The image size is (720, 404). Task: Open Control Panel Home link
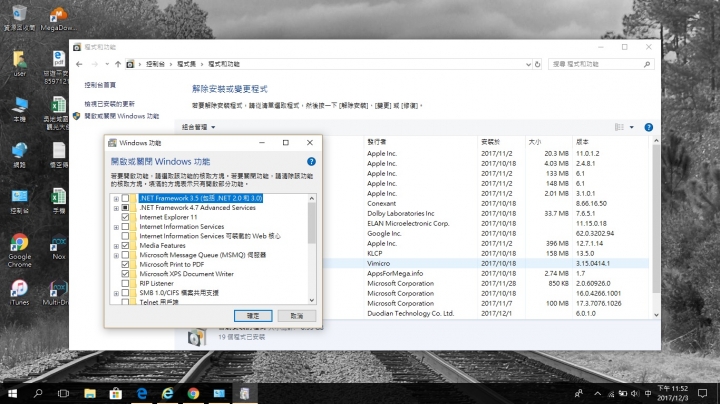(x=100, y=85)
